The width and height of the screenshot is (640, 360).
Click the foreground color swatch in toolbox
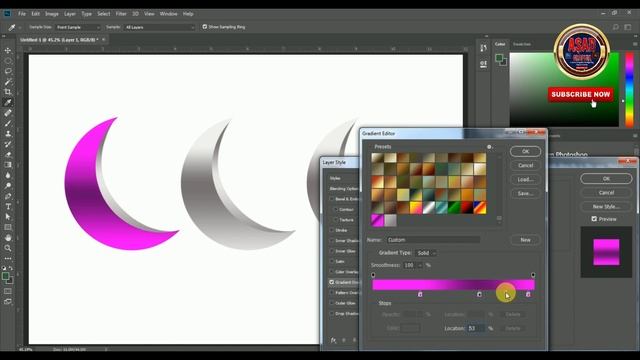(x=6, y=276)
